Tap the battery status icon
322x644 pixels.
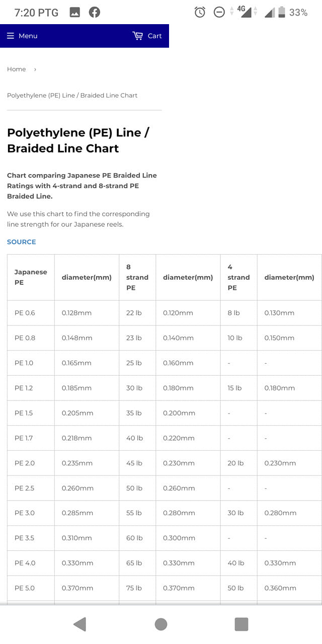coord(282,12)
